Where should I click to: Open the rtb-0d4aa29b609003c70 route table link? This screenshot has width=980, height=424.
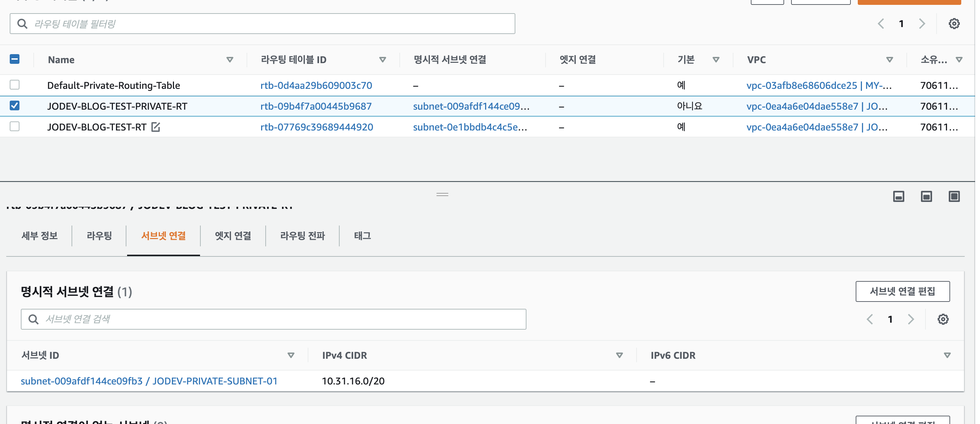click(x=316, y=85)
